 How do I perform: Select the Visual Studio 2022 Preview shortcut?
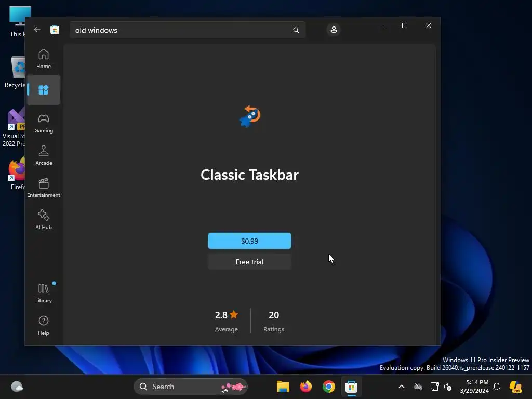click(x=14, y=128)
